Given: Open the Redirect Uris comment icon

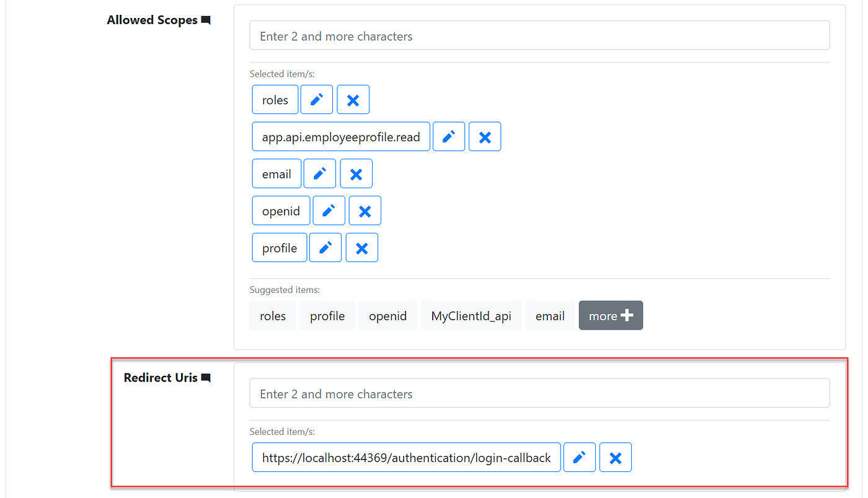Looking at the screenshot, I should pos(205,377).
